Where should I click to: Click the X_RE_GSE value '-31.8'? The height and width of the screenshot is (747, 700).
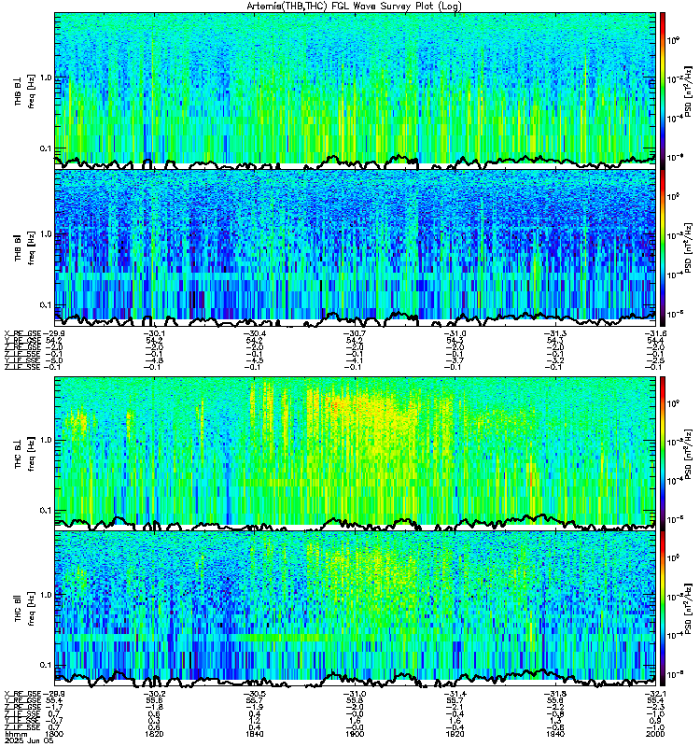pos(555,694)
